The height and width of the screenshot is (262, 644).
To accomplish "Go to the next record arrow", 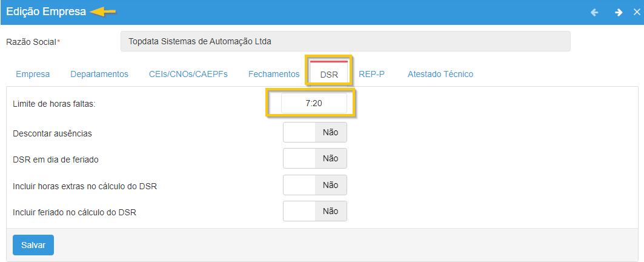I will point(619,12).
